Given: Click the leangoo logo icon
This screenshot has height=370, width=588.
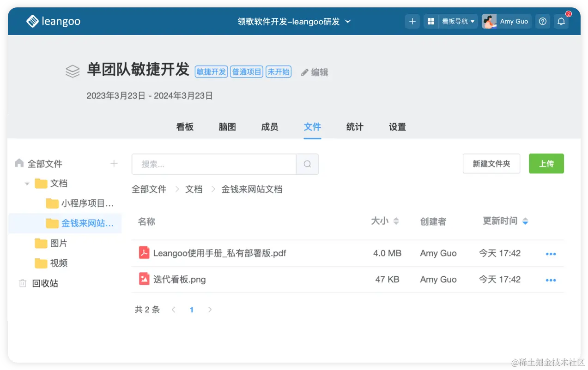Looking at the screenshot, I should pos(32,21).
